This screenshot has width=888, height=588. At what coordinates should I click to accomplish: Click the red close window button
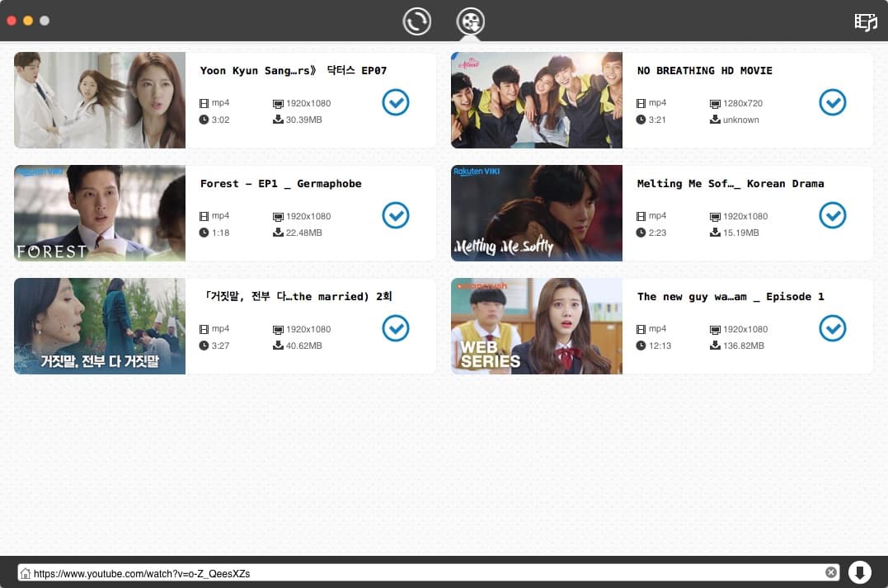(x=12, y=21)
